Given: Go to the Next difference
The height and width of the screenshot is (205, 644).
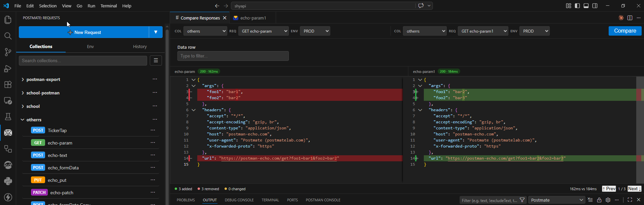Looking at the screenshot, I should pyautogui.click(x=634, y=189).
